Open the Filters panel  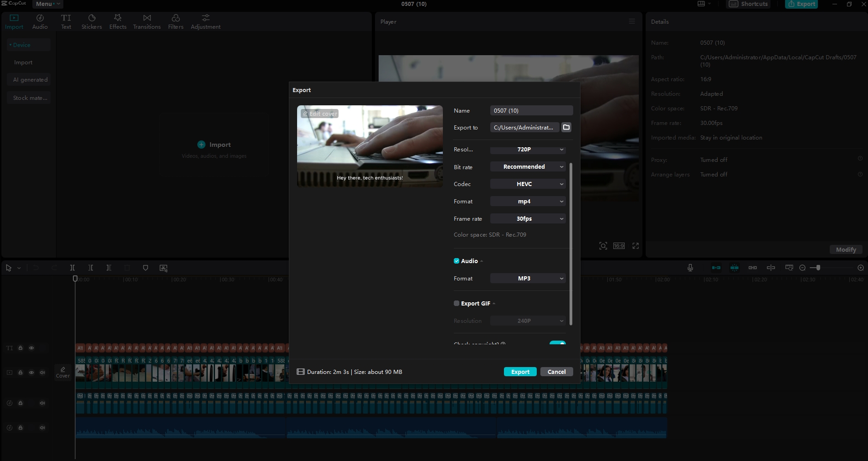pyautogui.click(x=175, y=21)
